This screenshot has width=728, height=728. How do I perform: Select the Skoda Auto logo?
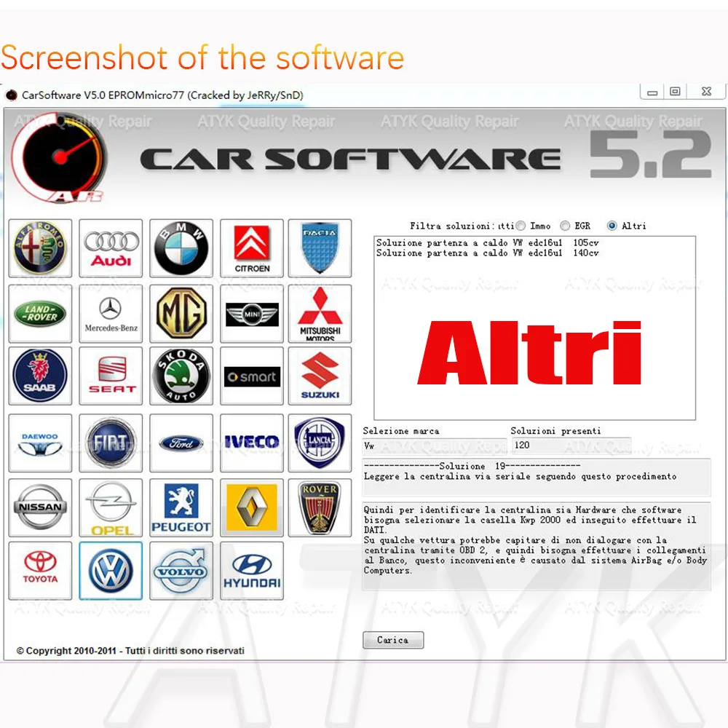coord(181,376)
